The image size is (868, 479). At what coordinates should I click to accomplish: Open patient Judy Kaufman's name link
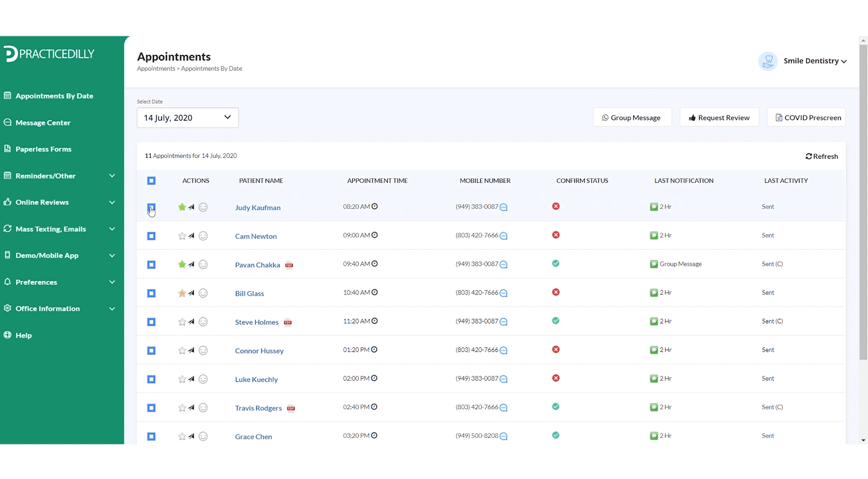(258, 208)
